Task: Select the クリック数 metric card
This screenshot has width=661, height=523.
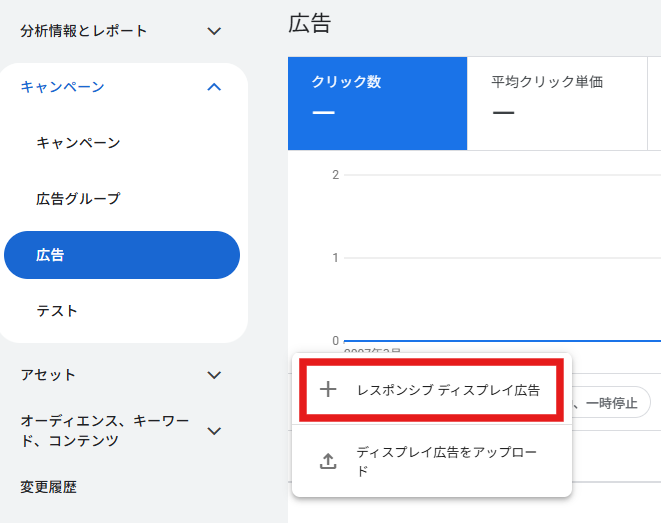Action: click(377, 103)
